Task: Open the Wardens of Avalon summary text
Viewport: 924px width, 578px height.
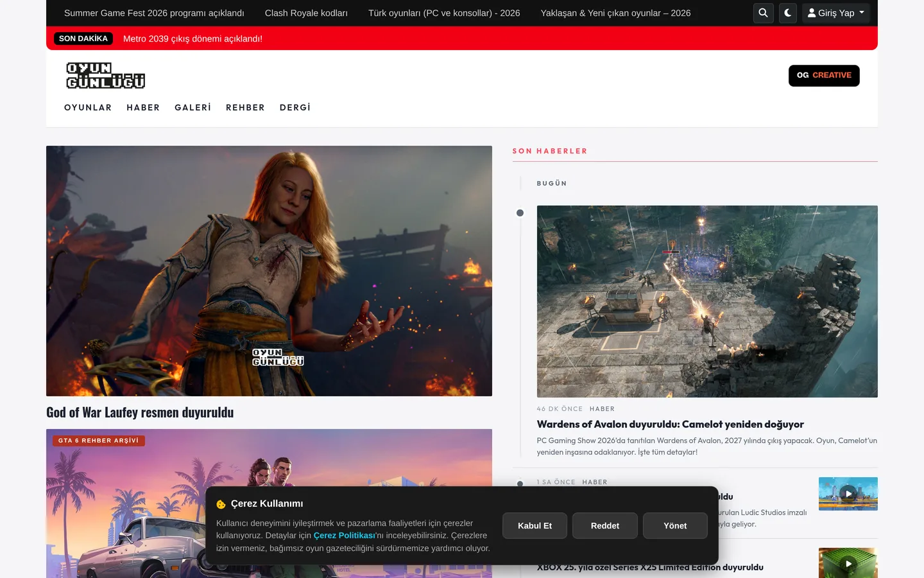Action: 707,446
